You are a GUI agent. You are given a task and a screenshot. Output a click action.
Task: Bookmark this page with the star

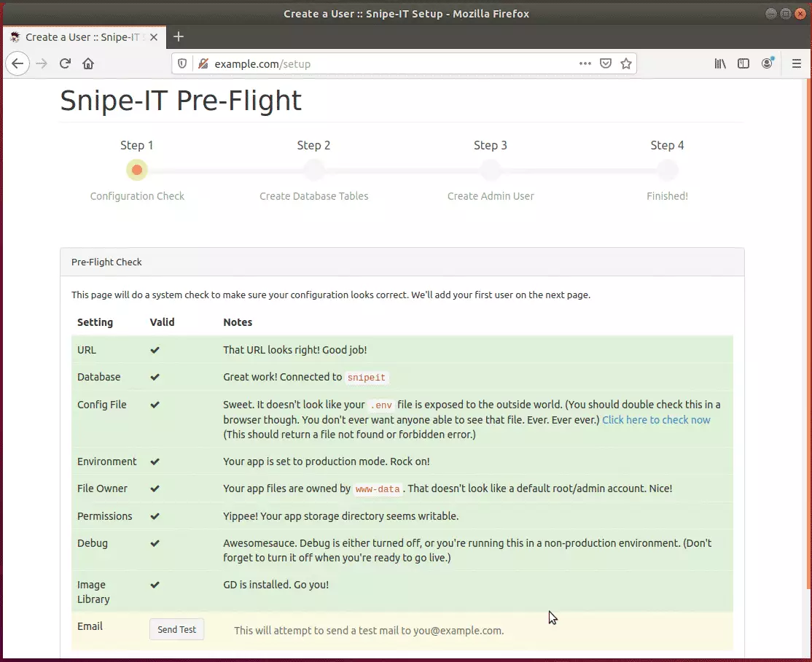point(626,63)
